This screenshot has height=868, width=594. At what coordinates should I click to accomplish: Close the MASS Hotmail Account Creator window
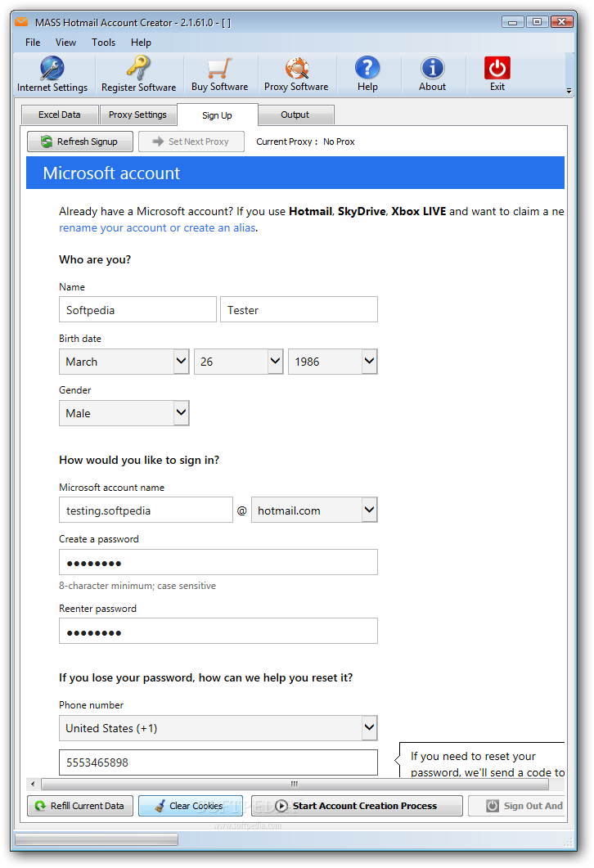point(561,22)
